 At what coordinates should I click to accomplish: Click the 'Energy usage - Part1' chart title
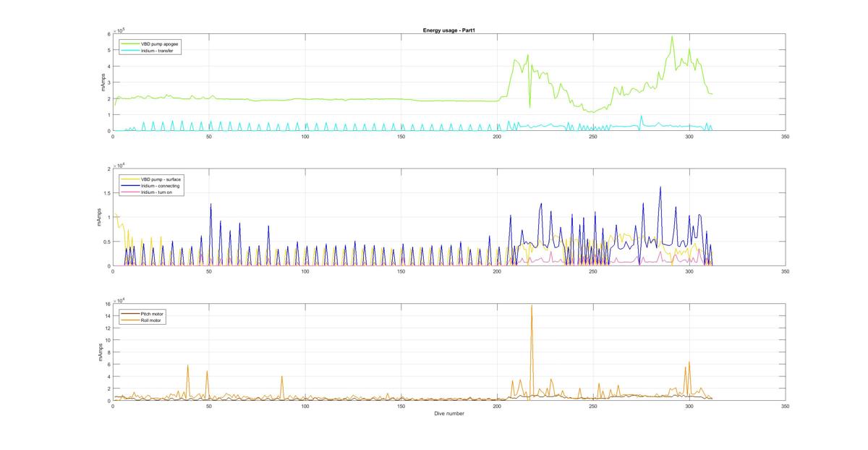coord(448,30)
